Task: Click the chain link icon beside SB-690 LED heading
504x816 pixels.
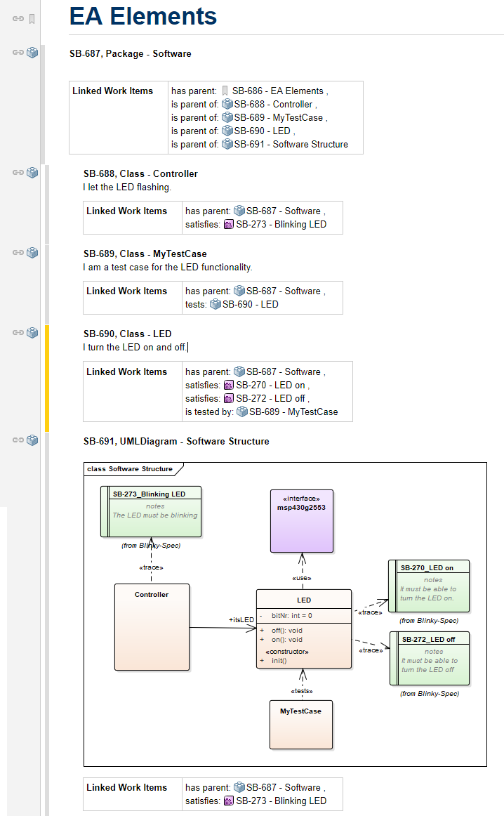Action: [18, 333]
